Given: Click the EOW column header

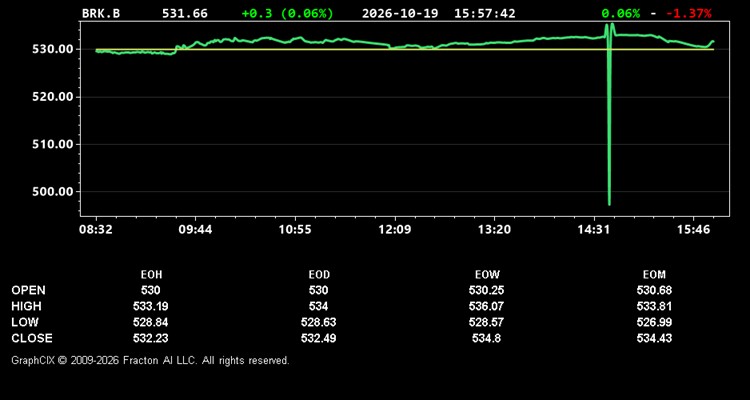Looking at the screenshot, I should pos(487,275).
